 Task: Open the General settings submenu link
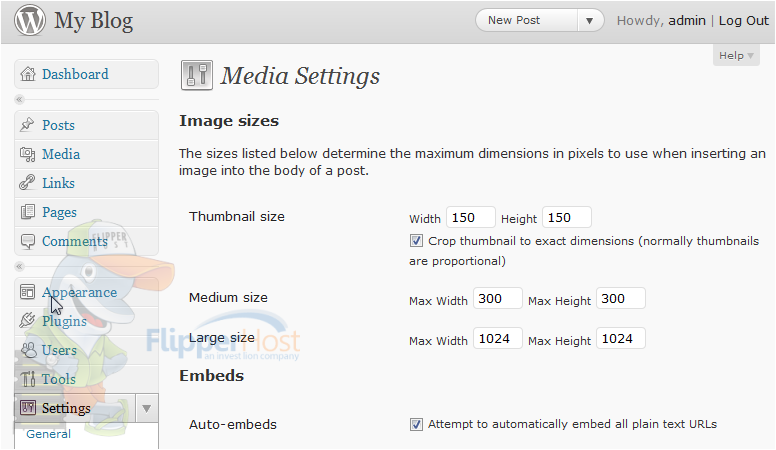[x=48, y=434]
